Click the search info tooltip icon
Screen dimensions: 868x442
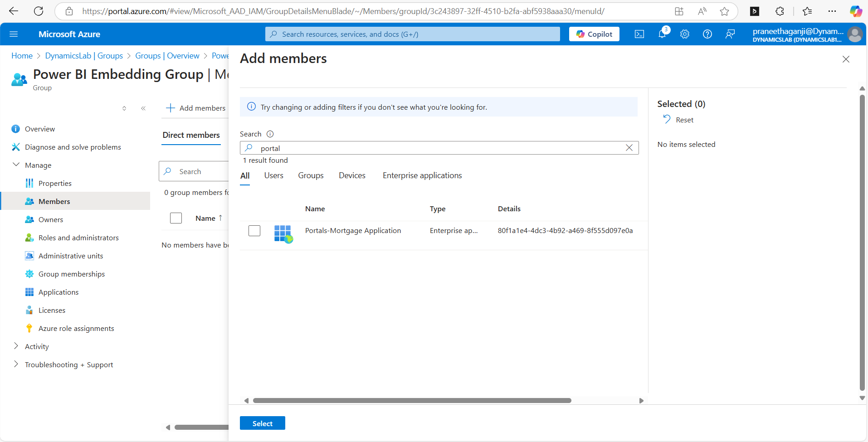coord(270,134)
